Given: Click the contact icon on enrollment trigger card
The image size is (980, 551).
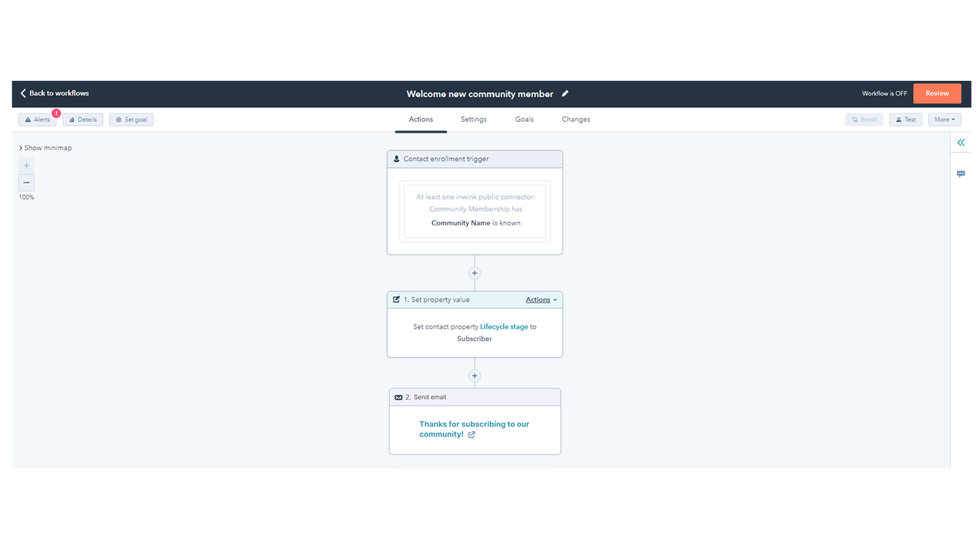Looking at the screenshot, I should pos(396,159).
